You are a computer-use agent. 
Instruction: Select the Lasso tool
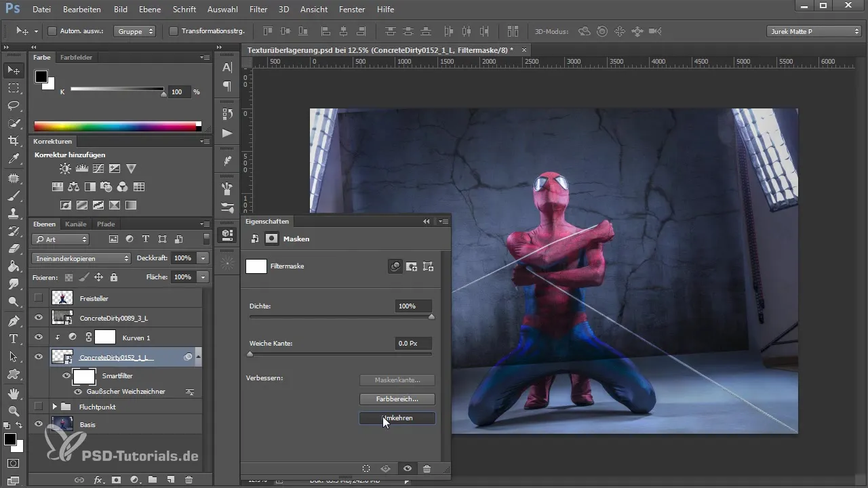13,106
